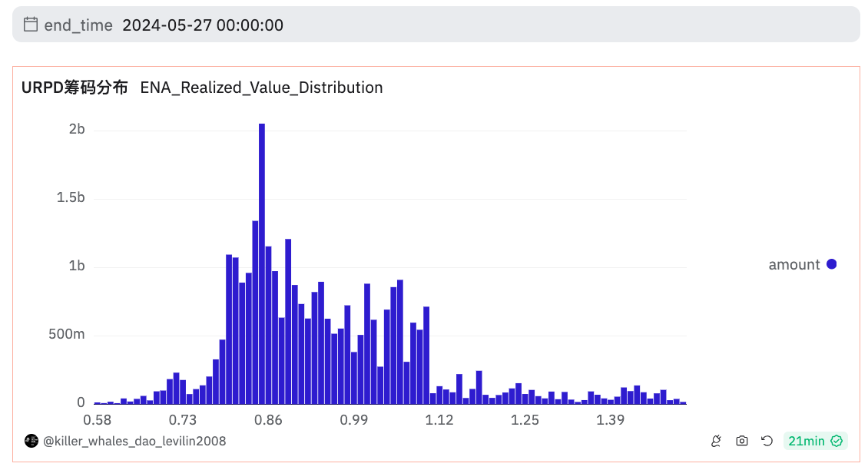The image size is (868, 470).
Task: Open ENA_Realized_Value_Distribution query link
Action: pos(261,88)
